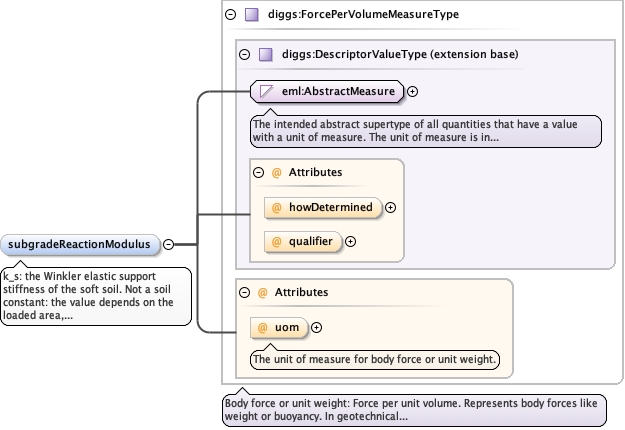Screen dimensions: 625x430
Task: Click the purple type icon beside diggs:DescriptorValueType
Action: [x=265, y=55]
